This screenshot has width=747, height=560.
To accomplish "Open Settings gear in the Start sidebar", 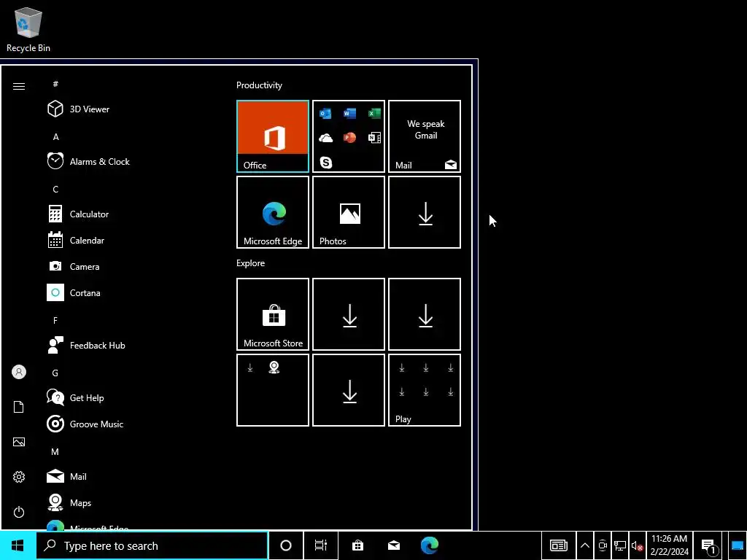I will pos(19,477).
